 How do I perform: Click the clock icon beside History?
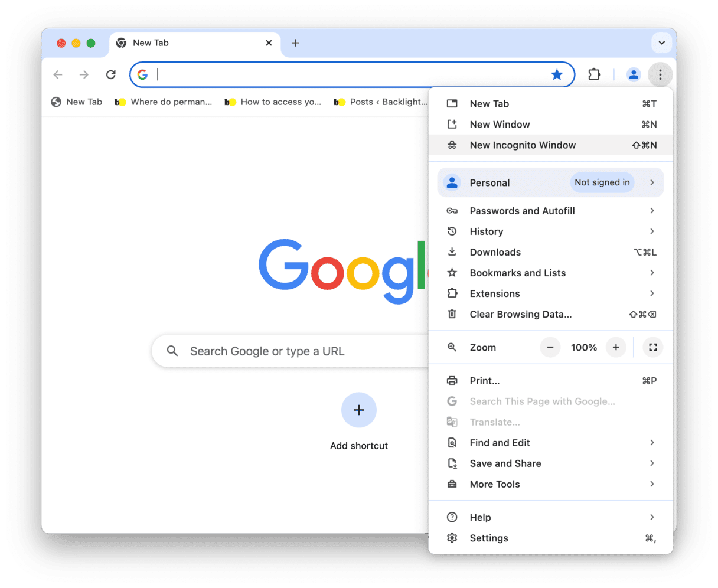(452, 231)
